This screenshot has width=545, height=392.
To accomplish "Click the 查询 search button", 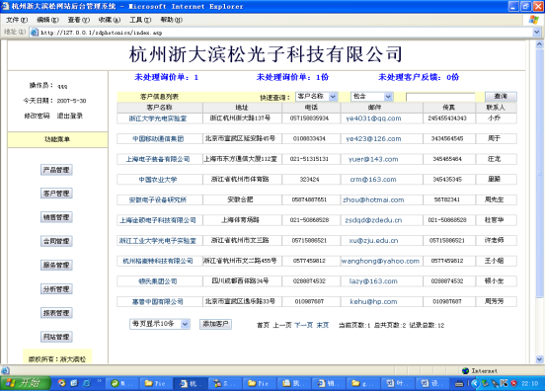I will (x=501, y=96).
